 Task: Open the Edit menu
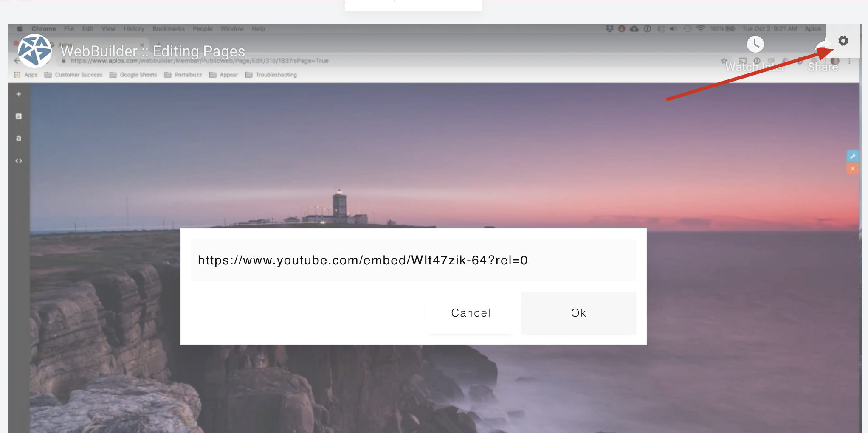pyautogui.click(x=88, y=29)
